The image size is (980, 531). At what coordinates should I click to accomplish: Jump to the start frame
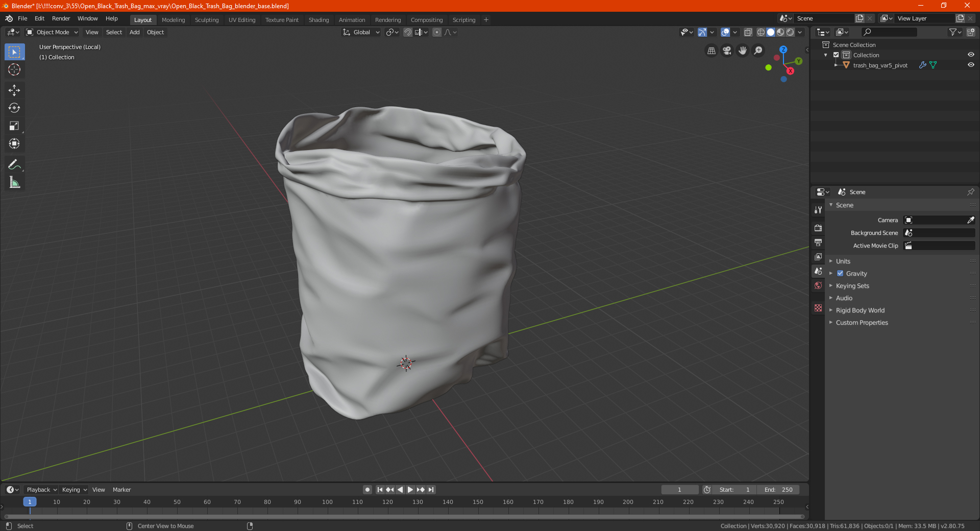click(380, 490)
